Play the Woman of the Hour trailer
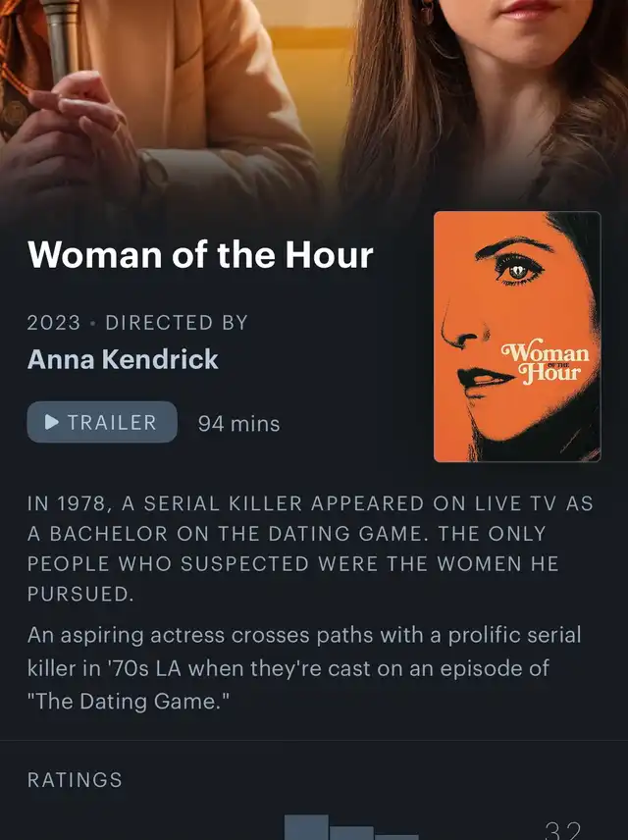 (x=102, y=422)
